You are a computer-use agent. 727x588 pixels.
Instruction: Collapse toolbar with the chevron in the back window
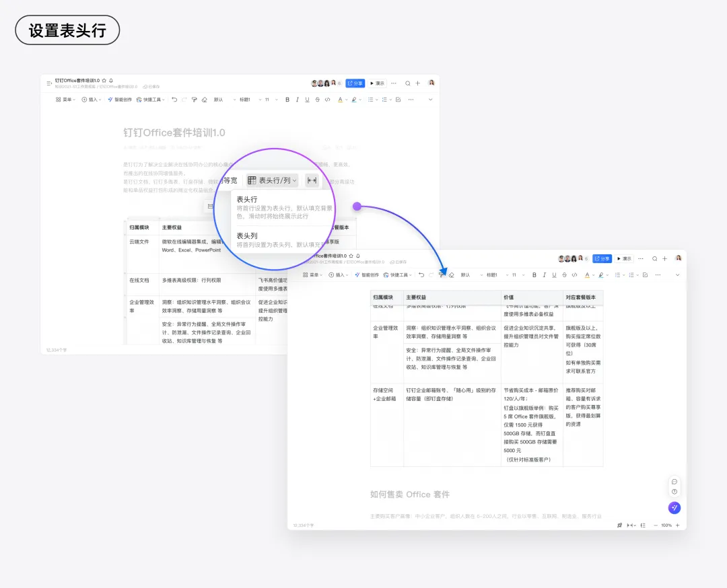point(430,100)
